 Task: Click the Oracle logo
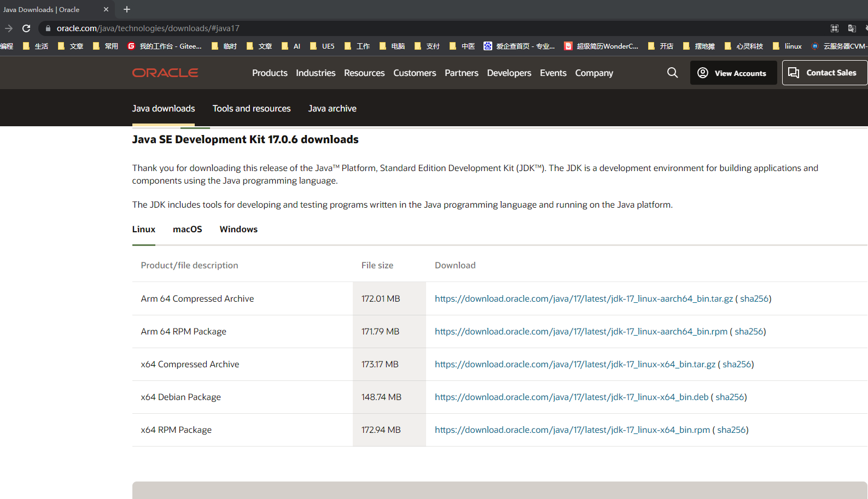tap(165, 73)
